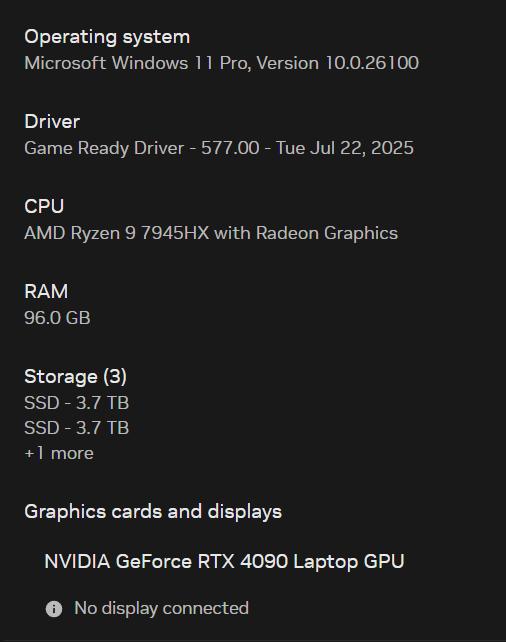Click the RAM section heading
The image size is (506, 642).
46,292
